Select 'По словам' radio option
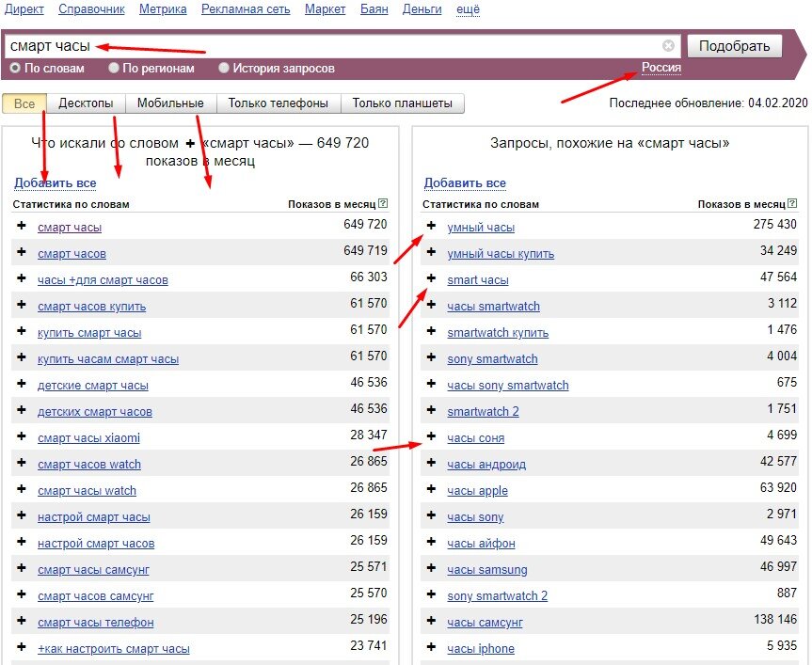 (15, 68)
